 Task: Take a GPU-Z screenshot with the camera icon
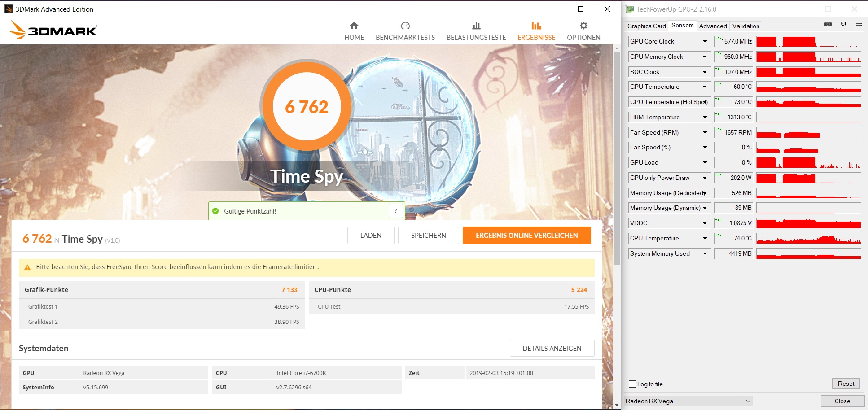click(828, 24)
